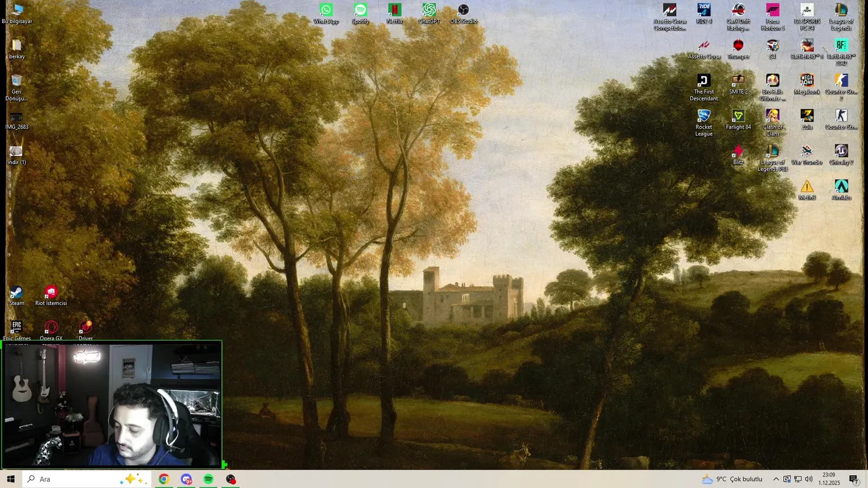Open the Driver shortcut icon
The height and width of the screenshot is (488, 868).
coord(85,331)
